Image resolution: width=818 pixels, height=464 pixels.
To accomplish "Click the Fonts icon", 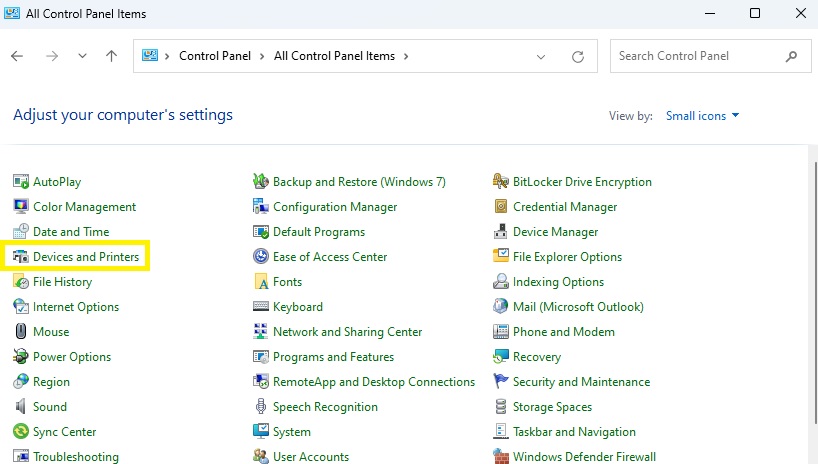I will click(x=261, y=282).
